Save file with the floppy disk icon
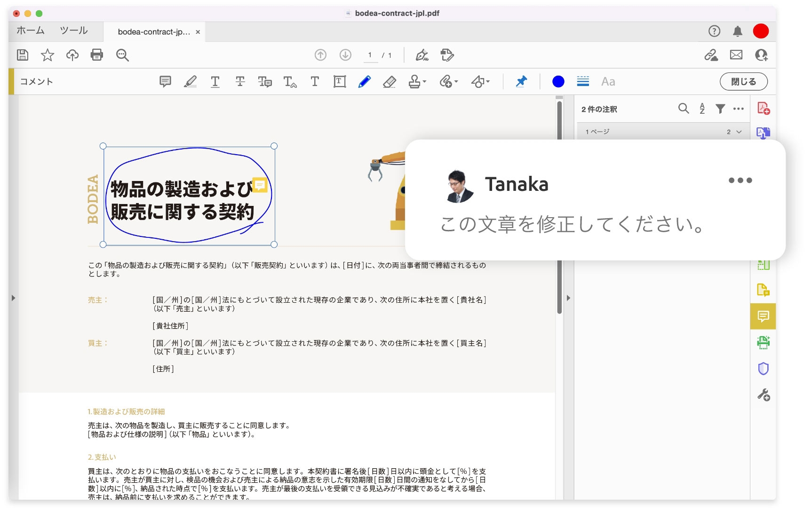 click(23, 55)
